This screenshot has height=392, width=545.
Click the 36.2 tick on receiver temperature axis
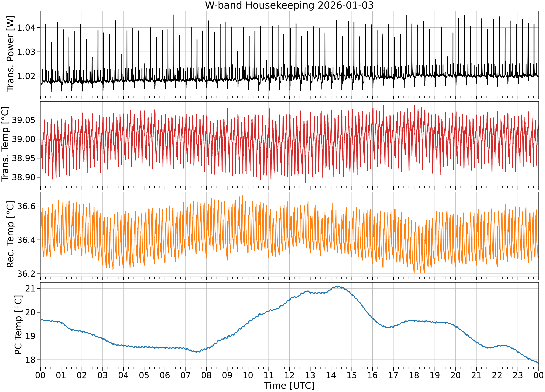point(26,274)
